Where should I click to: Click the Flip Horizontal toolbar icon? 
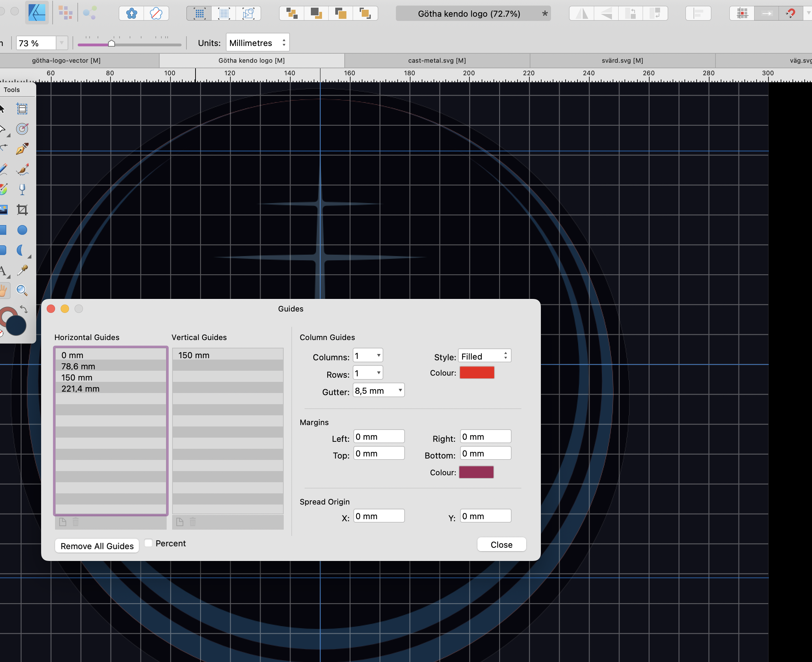click(x=582, y=14)
